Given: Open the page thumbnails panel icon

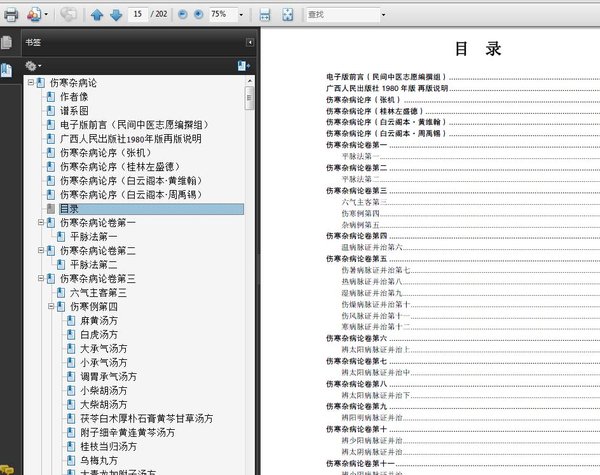Looking at the screenshot, I should coord(7,42).
